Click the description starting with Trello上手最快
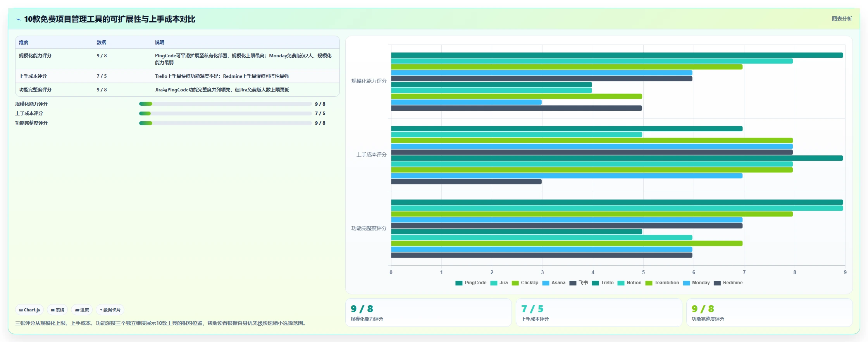 click(222, 76)
